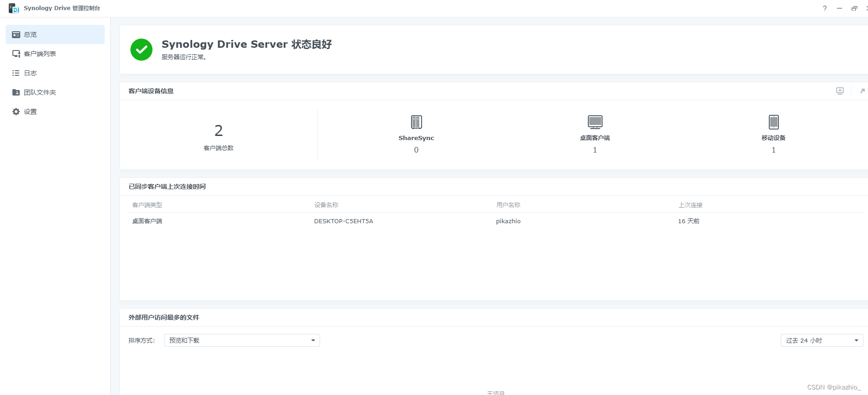Screen dimensions: 868x395
Task: Click the 团队文件夹 folder icon
Action: tap(16, 92)
